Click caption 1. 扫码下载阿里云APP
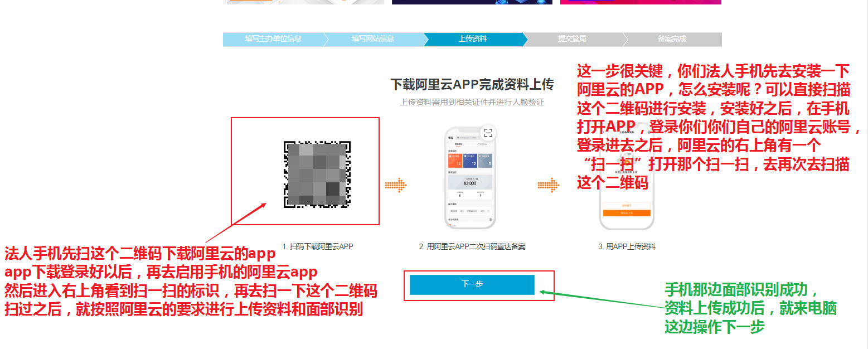The image size is (868, 349). 318,246
